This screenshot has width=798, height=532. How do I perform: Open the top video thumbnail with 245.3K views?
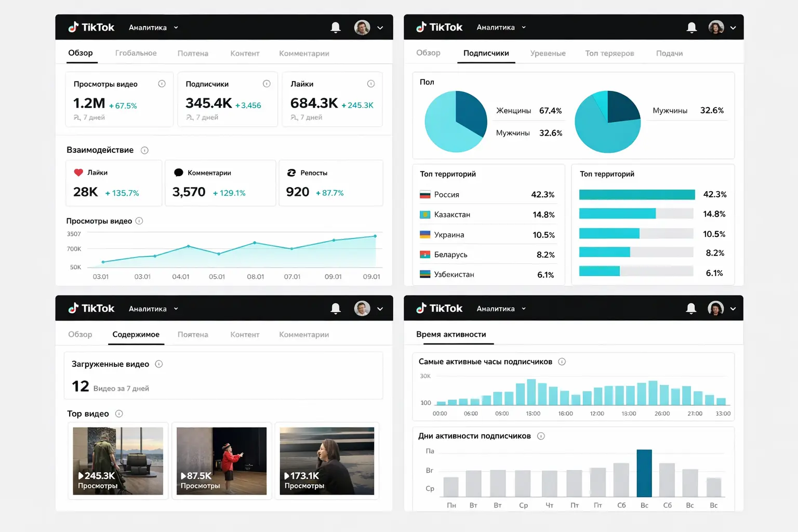118,461
